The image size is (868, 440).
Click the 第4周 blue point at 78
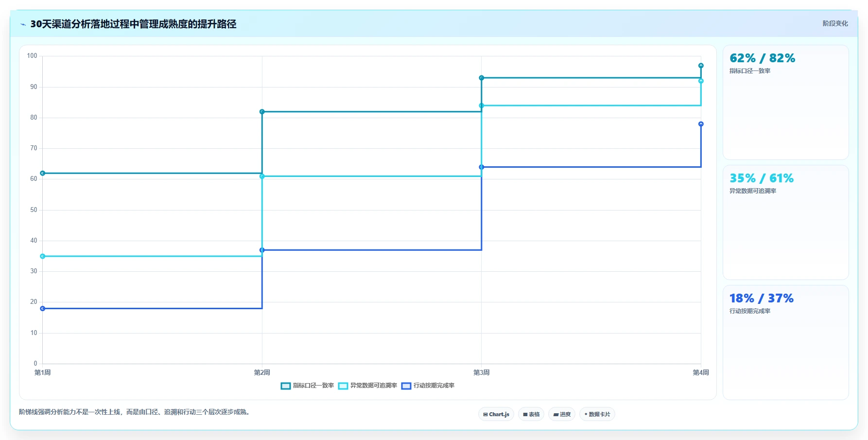coord(701,124)
